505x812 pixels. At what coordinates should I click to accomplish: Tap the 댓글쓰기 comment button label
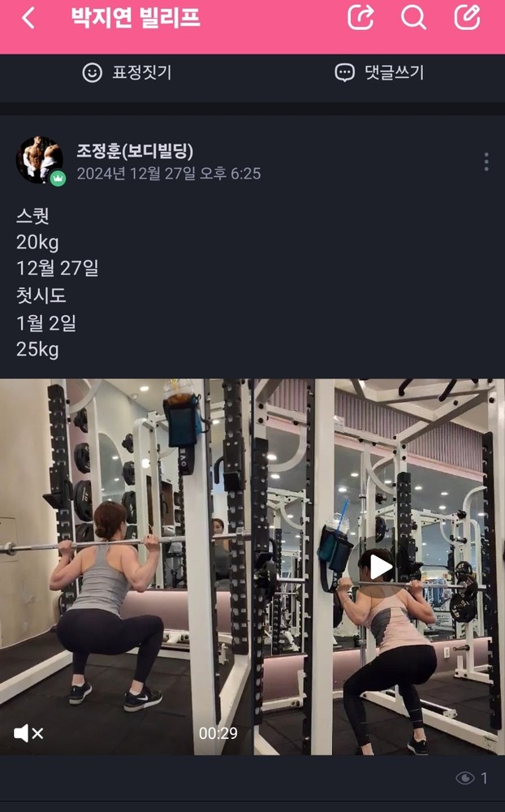click(x=395, y=72)
